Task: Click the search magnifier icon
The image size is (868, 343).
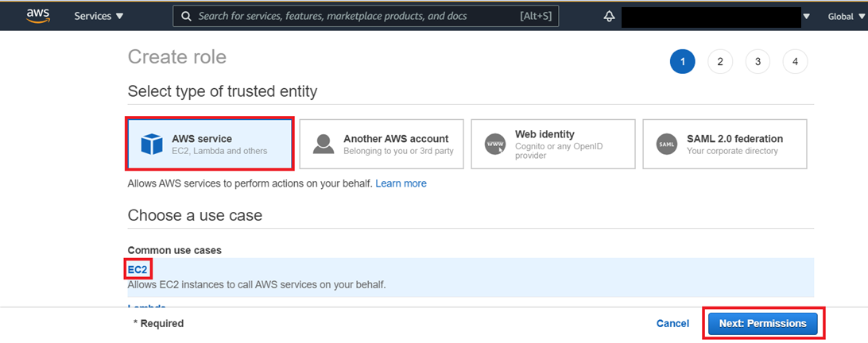Action: coord(187,17)
